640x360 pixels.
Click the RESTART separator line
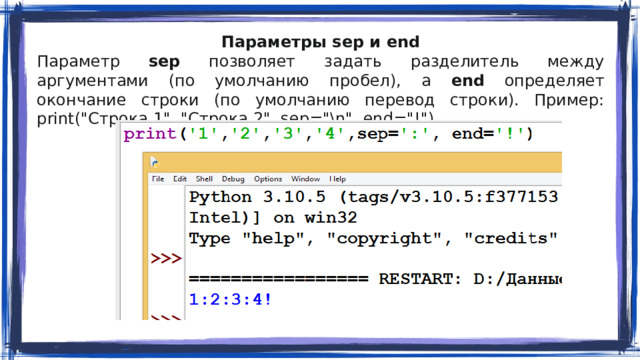(375, 279)
